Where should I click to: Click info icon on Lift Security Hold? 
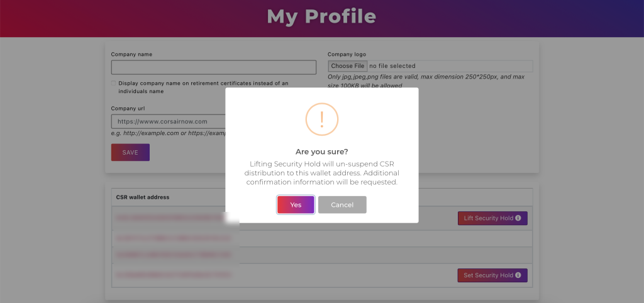click(x=518, y=218)
